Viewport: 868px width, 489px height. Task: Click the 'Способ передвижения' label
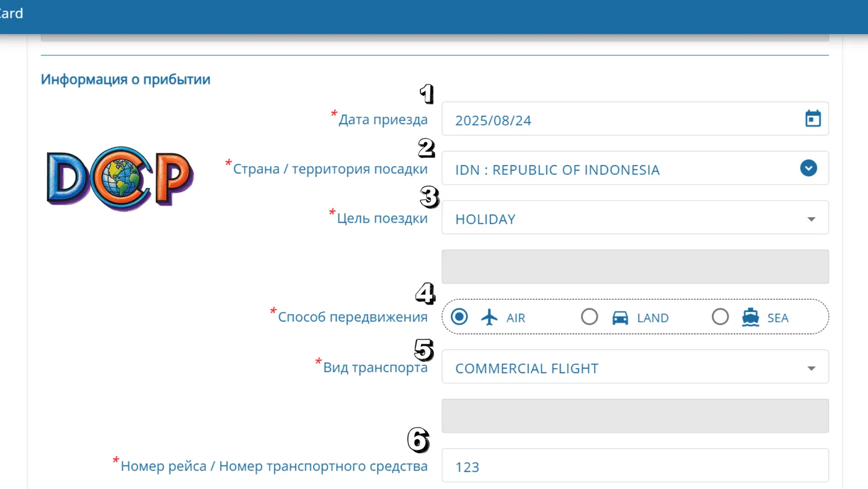pos(353,317)
